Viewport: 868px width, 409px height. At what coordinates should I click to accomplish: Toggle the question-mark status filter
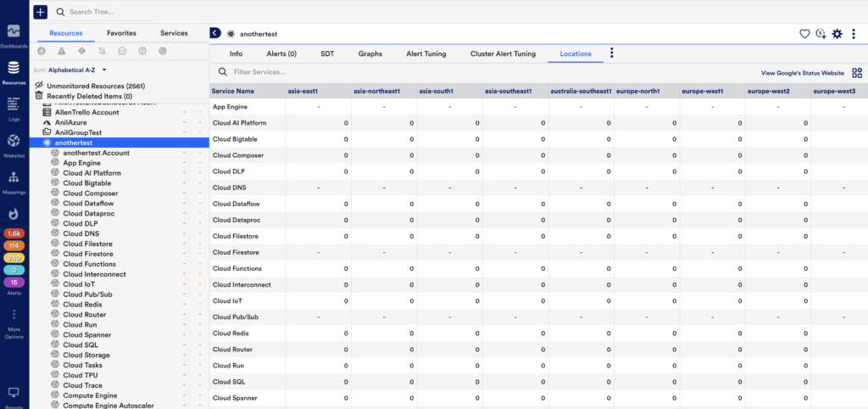pos(142,51)
